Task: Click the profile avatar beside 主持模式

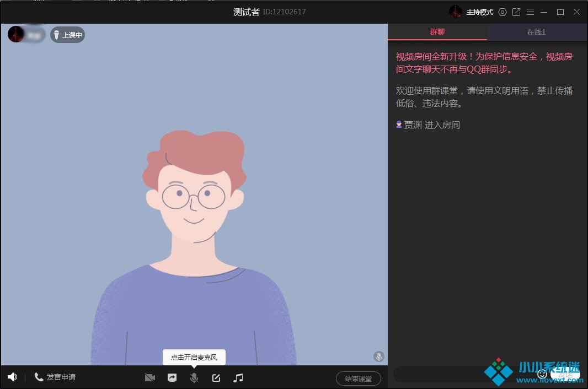Action: [x=455, y=12]
